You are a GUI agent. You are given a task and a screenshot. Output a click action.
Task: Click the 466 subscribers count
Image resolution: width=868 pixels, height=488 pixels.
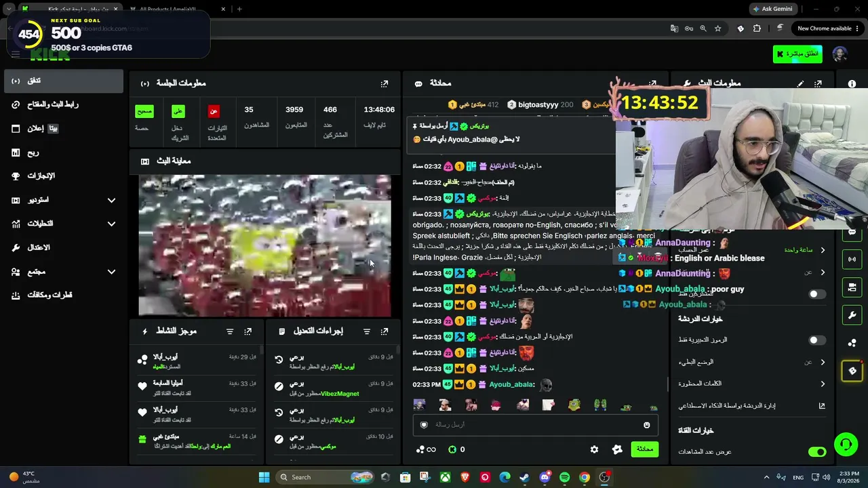(330, 110)
